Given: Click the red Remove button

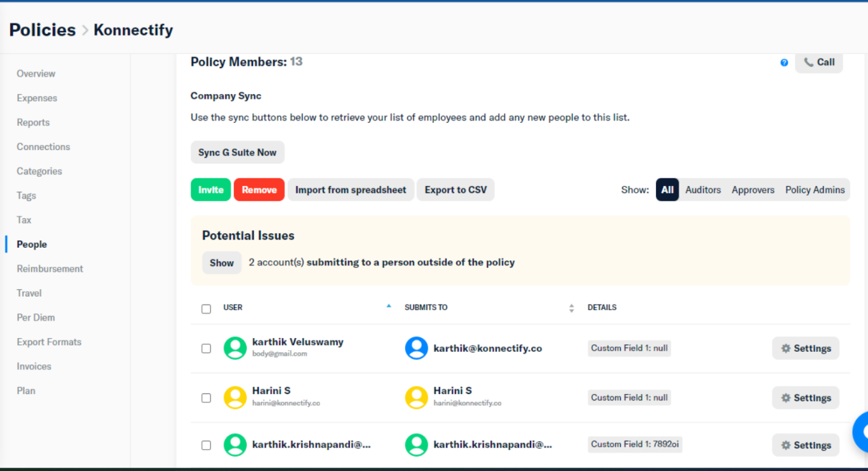Looking at the screenshot, I should [x=259, y=190].
